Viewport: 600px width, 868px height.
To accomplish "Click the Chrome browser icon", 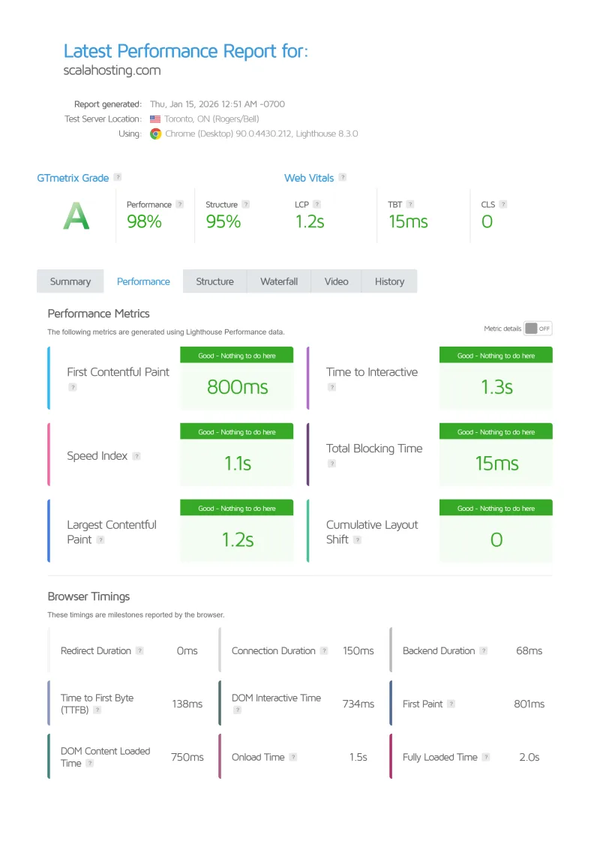I will coord(155,134).
